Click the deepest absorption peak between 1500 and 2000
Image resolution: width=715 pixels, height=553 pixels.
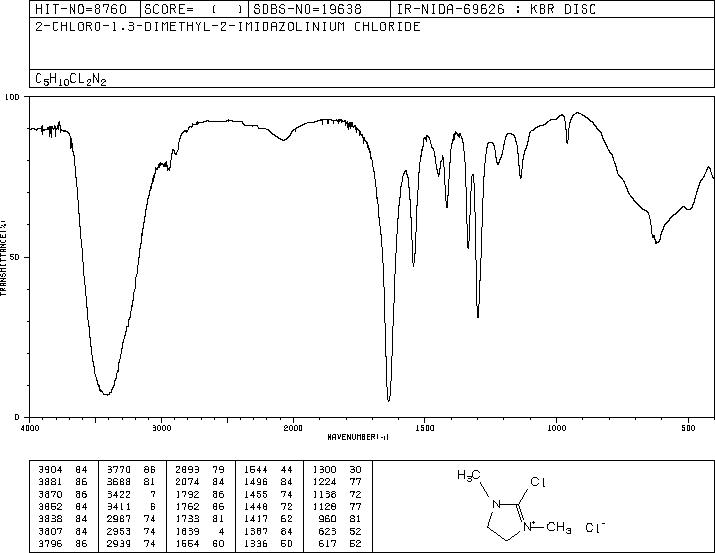[x=388, y=400]
